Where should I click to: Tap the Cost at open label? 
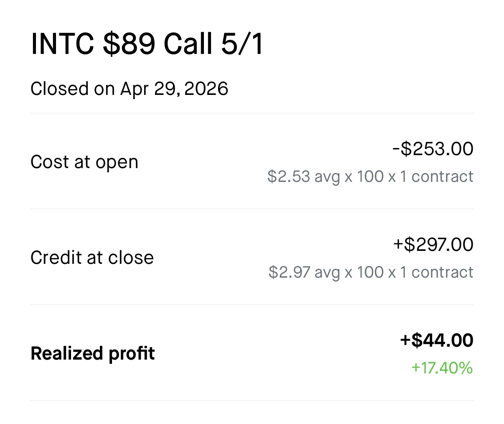coord(84,162)
